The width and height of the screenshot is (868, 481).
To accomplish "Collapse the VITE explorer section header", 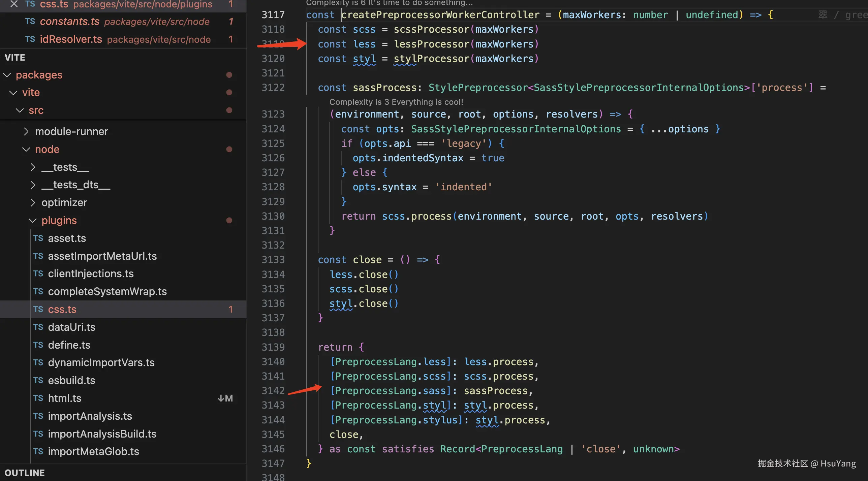I will 15,58.
